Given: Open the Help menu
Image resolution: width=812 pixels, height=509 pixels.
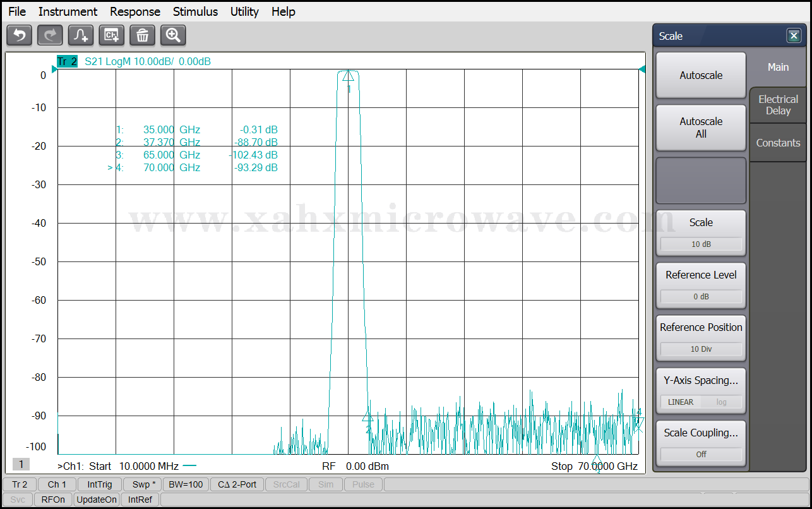Looking at the screenshot, I should pyautogui.click(x=284, y=11).
